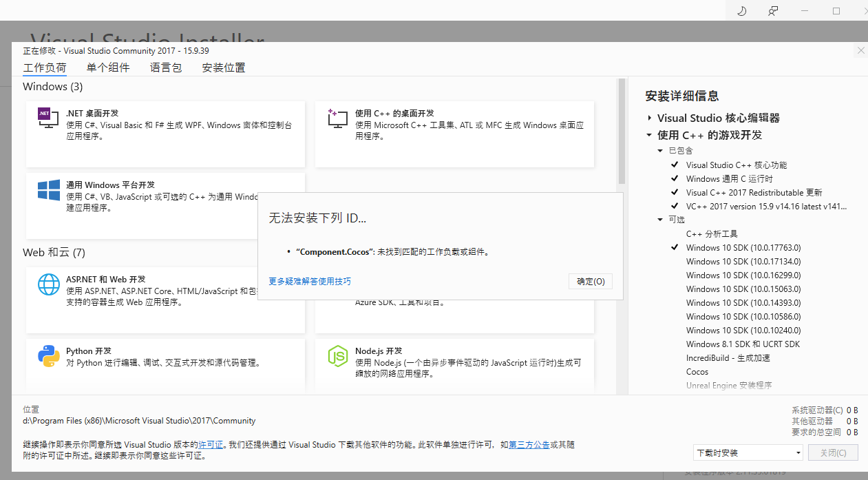Confirm the error with 确定(O)
Image resolution: width=868 pixels, height=480 pixels.
pyautogui.click(x=591, y=281)
